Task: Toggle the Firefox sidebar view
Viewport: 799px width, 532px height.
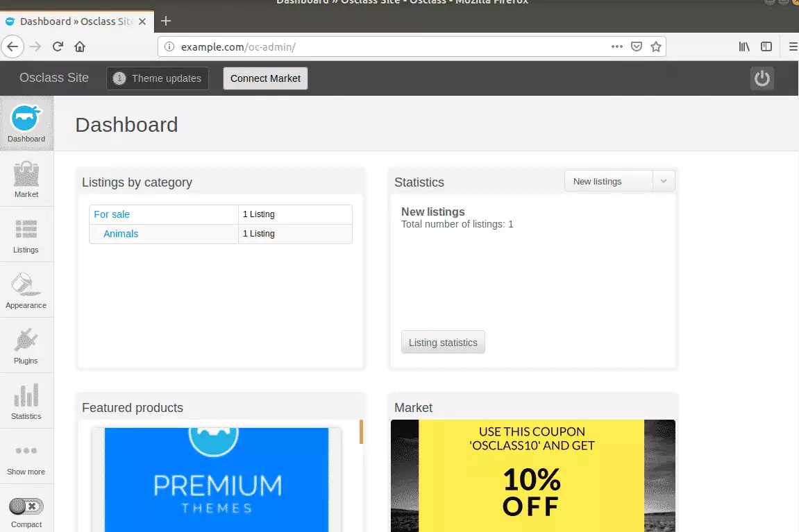Action: click(766, 47)
